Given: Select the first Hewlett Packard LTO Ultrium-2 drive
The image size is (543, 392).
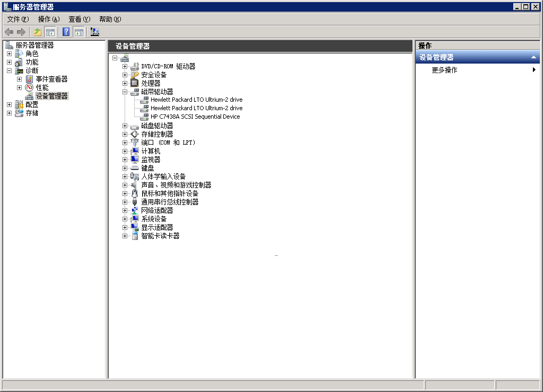Looking at the screenshot, I should (x=196, y=100).
